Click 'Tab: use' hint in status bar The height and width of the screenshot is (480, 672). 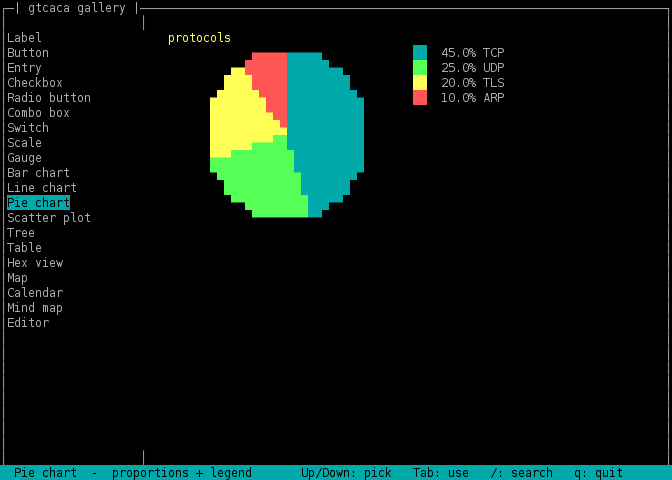click(441, 473)
